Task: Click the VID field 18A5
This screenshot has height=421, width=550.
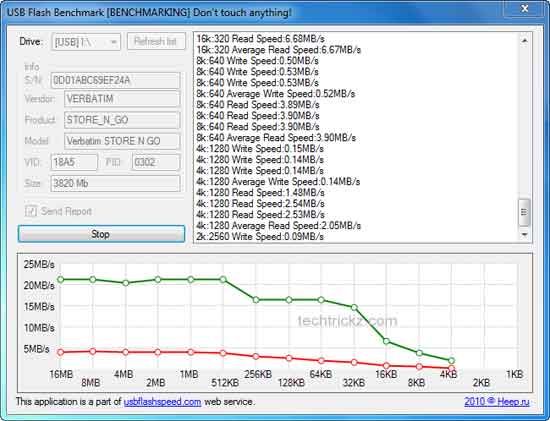Action: click(74, 162)
